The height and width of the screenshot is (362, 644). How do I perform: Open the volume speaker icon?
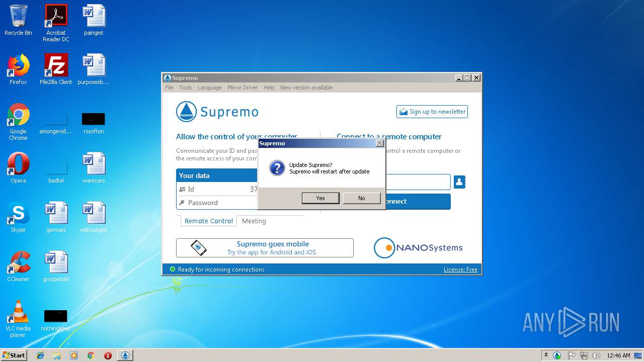pyautogui.click(x=596, y=355)
